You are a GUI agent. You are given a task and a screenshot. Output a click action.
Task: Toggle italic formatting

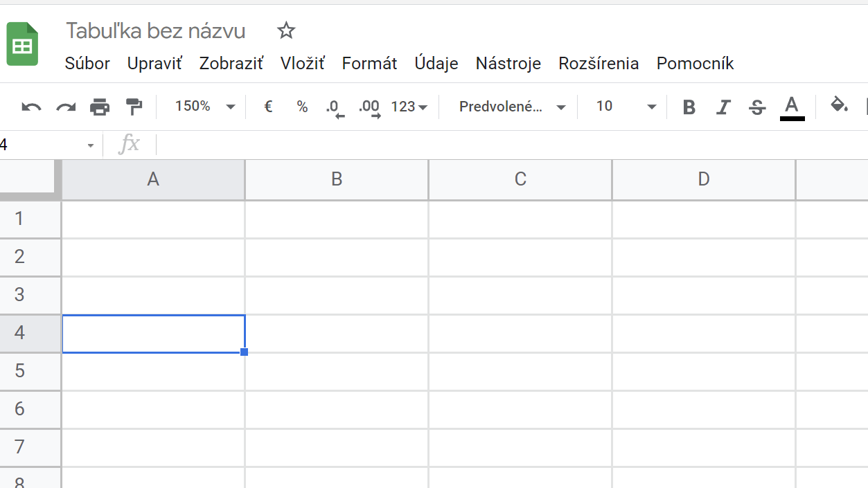point(723,106)
